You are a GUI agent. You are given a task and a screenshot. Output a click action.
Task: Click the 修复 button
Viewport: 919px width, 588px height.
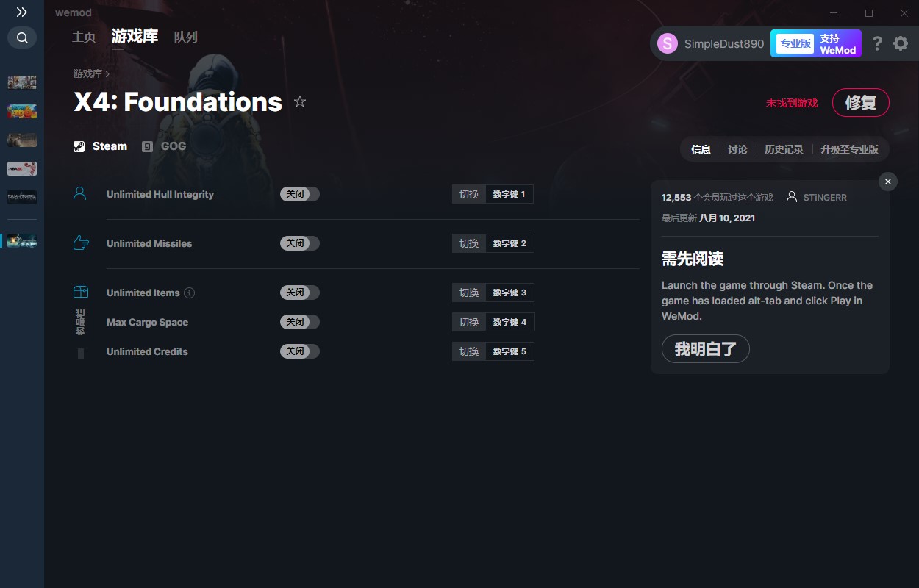point(861,103)
